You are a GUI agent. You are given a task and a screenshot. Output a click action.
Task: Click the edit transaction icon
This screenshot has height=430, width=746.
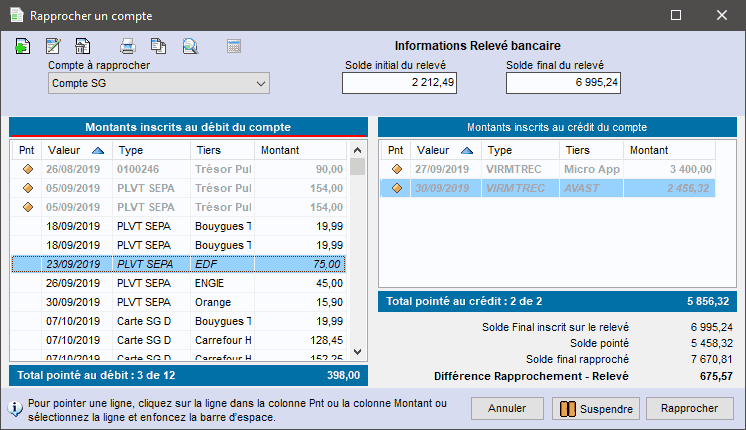tap(53, 46)
